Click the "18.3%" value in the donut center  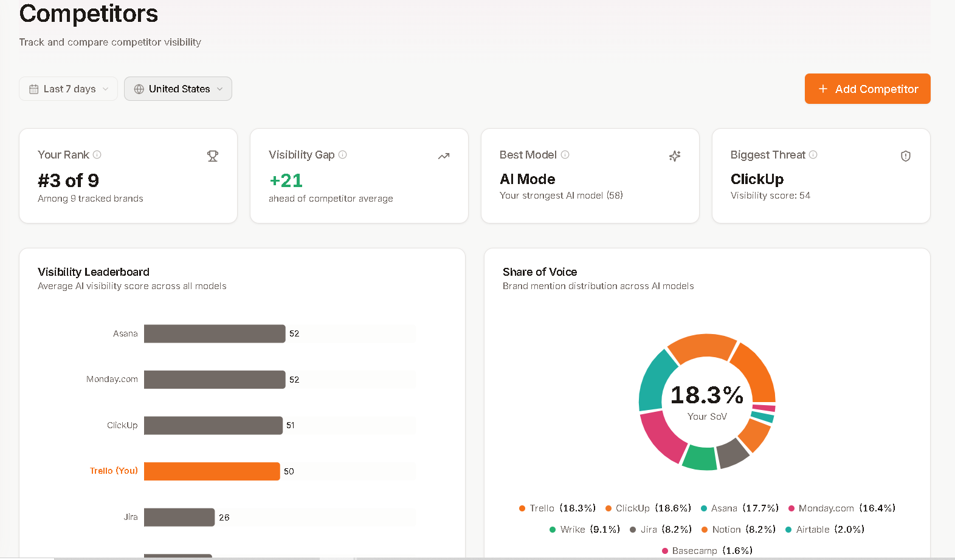tap(707, 395)
